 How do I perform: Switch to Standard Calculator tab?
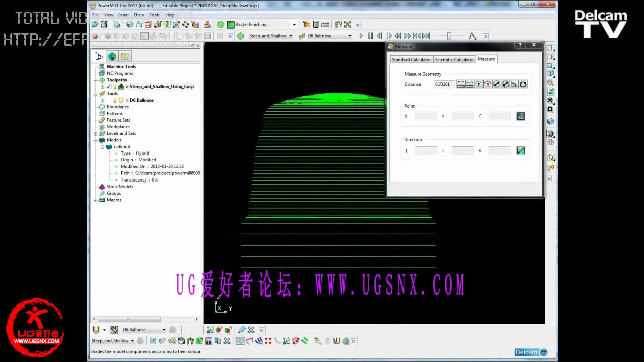[x=411, y=59]
